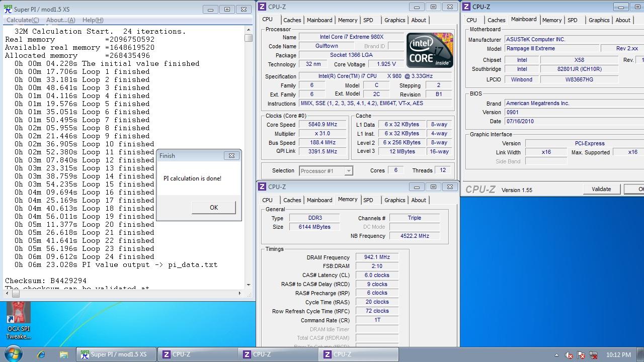Select SPD tab in CPU-Z Memory window
Screen dimensions: 644x362
368,200
